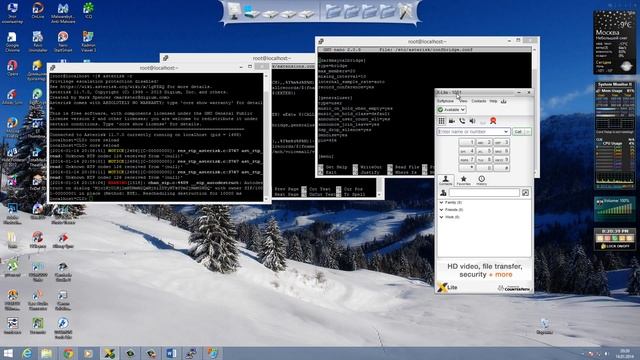Image resolution: width=640 pixels, height=360 pixels.
Task: Open the Revo Uninstaller desktop shortcut
Action: coord(38,42)
